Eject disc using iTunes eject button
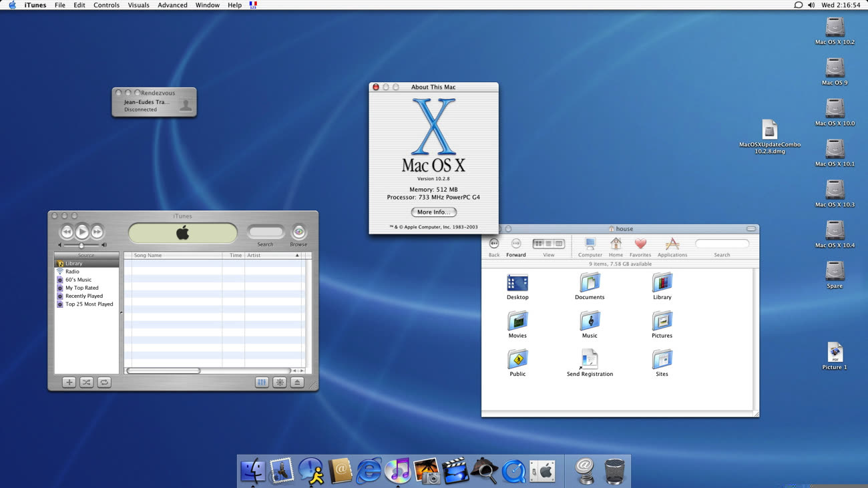868x488 pixels. click(297, 383)
